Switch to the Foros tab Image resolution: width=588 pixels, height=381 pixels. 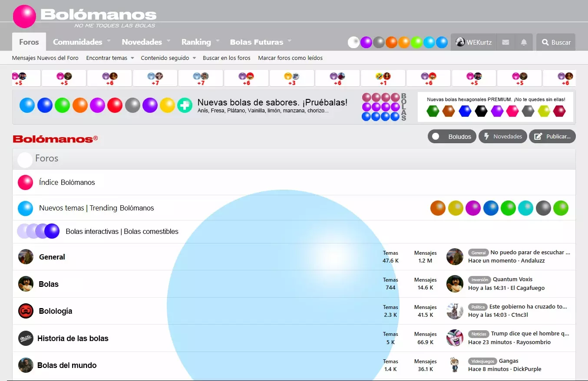tap(29, 42)
